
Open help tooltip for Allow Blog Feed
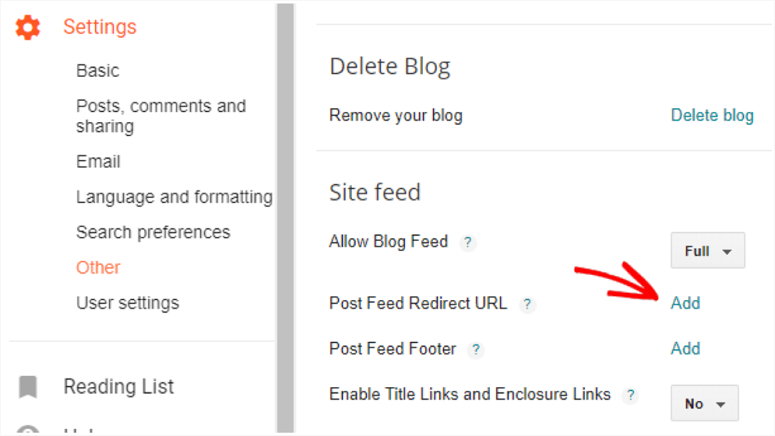point(468,242)
